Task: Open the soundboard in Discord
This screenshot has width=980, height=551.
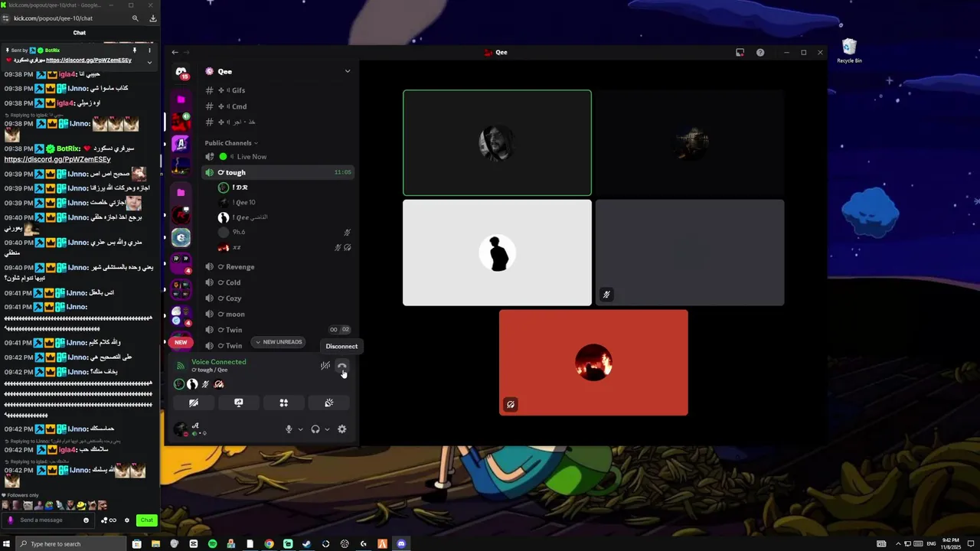Action: (328, 403)
